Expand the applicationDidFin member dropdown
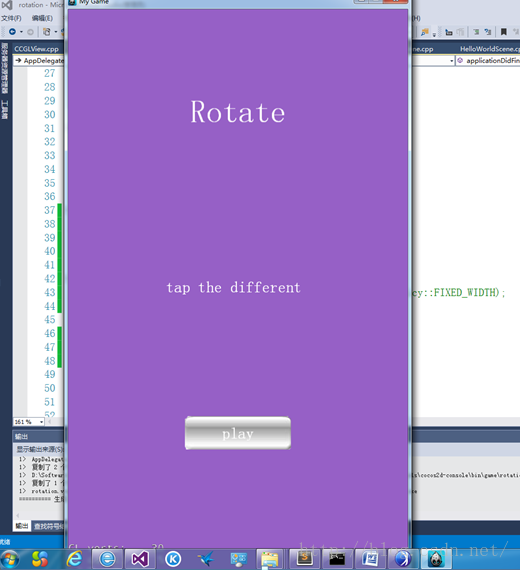Screen dimensions: 520x570 point(488,60)
